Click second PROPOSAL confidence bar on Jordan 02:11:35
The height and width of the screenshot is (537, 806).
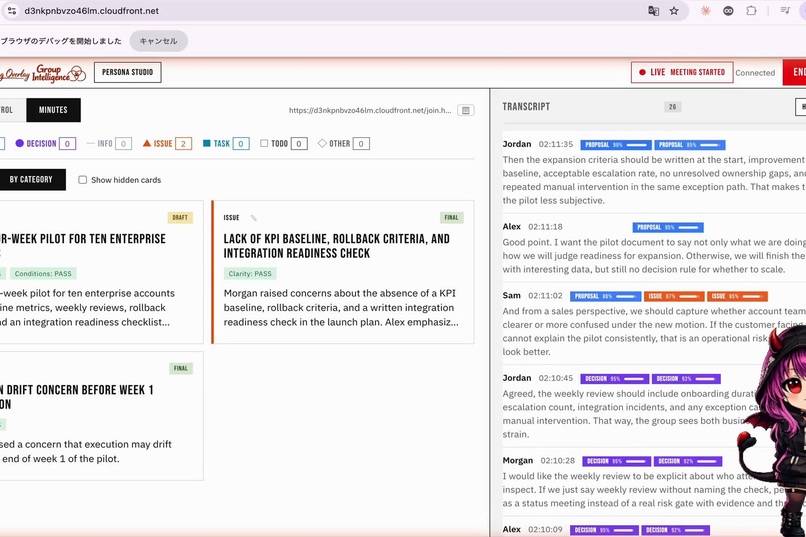click(x=689, y=145)
